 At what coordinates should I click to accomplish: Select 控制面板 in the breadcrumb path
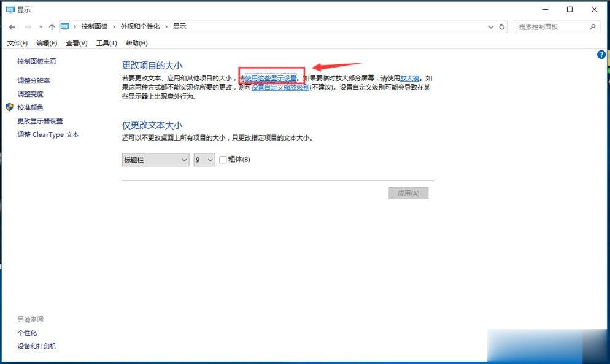pos(94,26)
